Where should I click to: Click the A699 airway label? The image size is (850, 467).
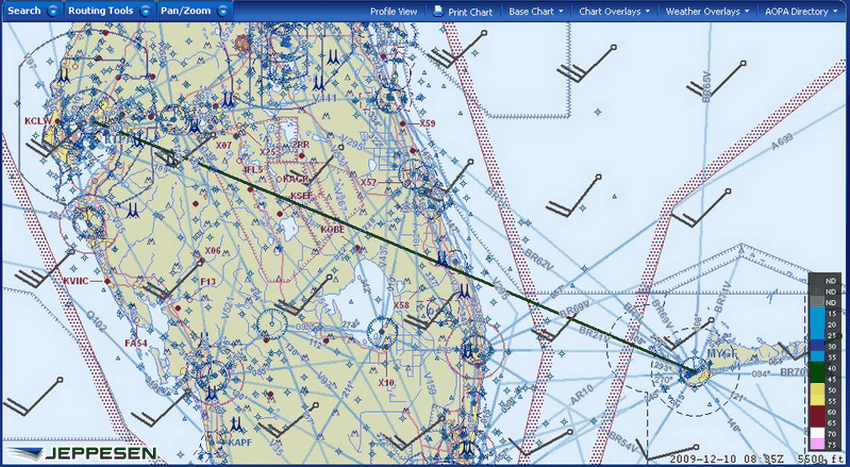tap(781, 142)
